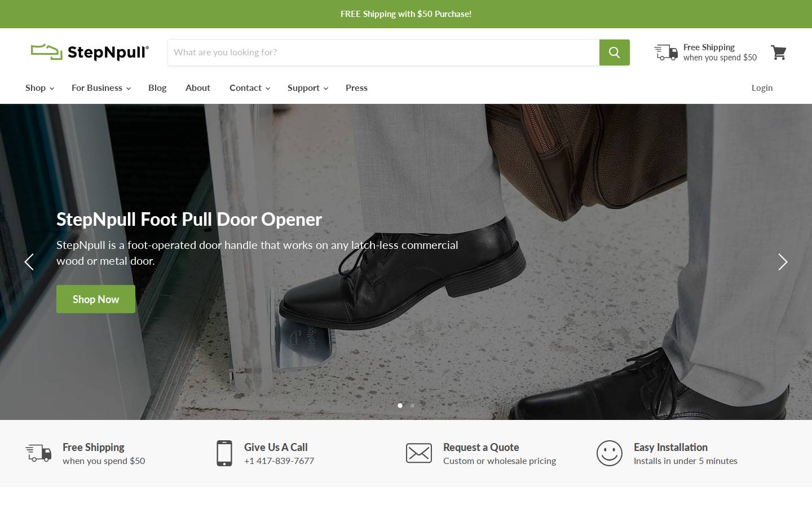Expand the Contact dropdown
Screen dimensions: 812x508
[250, 87]
